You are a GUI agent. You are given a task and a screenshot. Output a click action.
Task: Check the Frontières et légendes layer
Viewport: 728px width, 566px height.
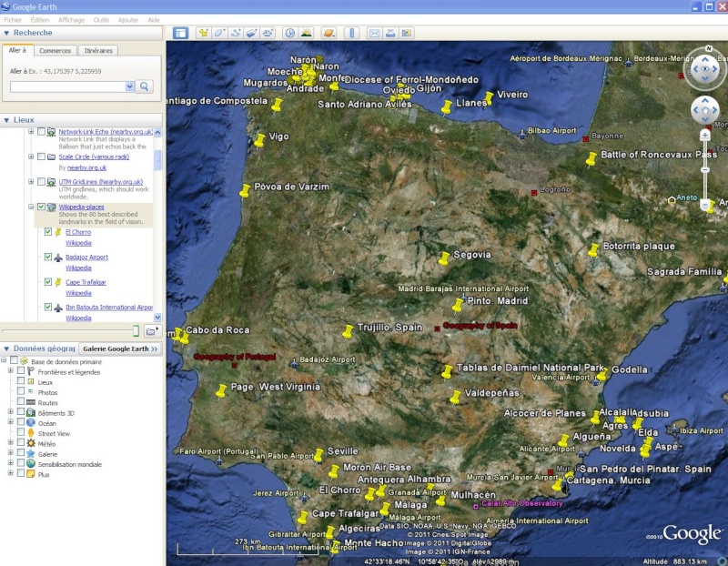coord(20,371)
